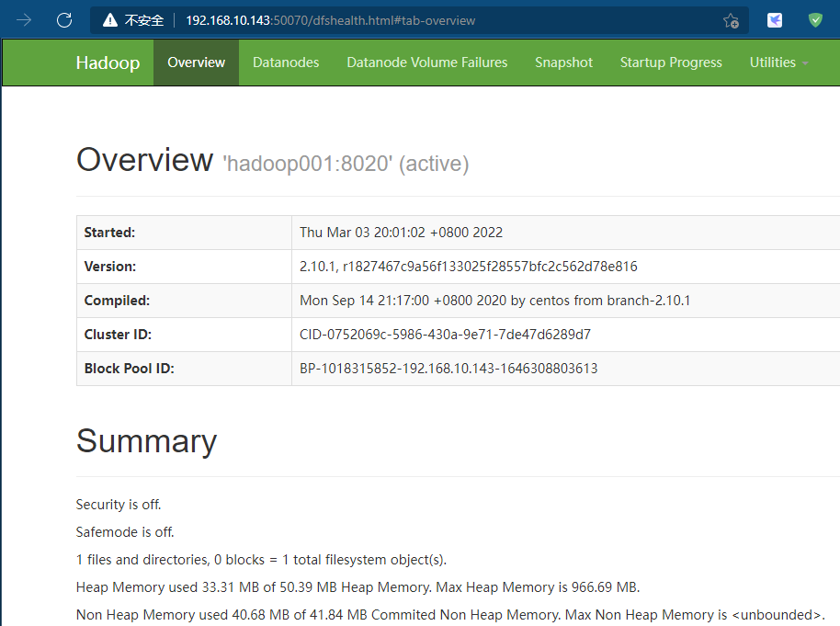This screenshot has height=626, width=840.
Task: Click the address bar URL
Action: (x=331, y=20)
